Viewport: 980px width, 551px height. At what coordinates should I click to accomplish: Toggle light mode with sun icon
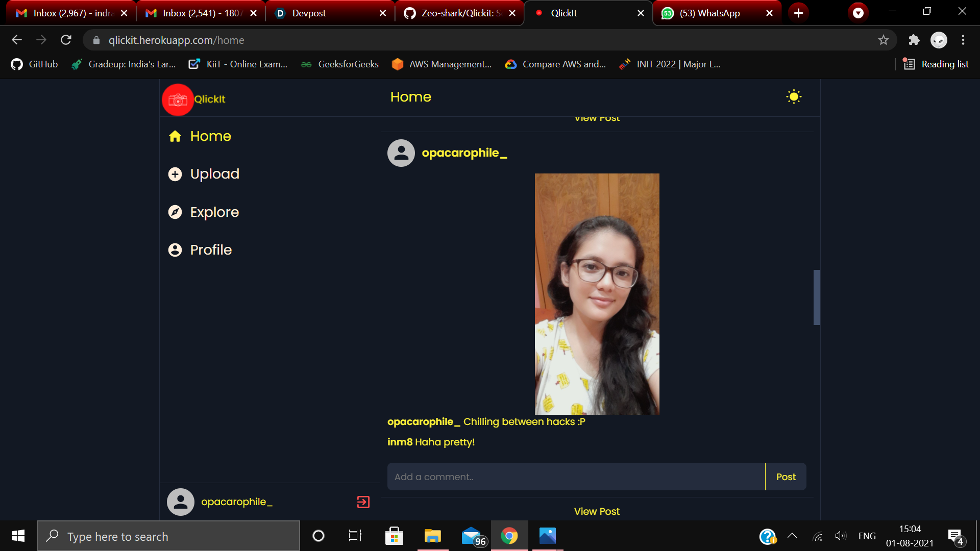(x=794, y=97)
